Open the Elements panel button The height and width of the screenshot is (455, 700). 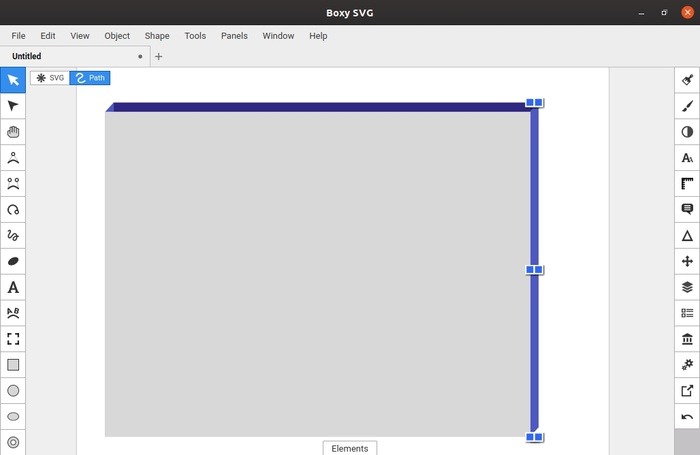point(350,448)
